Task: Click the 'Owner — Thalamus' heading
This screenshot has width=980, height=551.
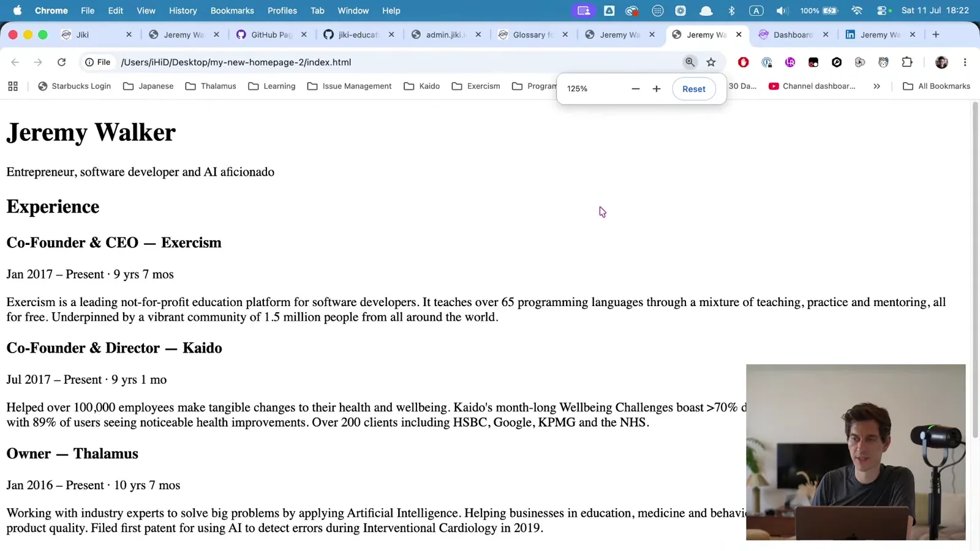Action: pyautogui.click(x=72, y=454)
